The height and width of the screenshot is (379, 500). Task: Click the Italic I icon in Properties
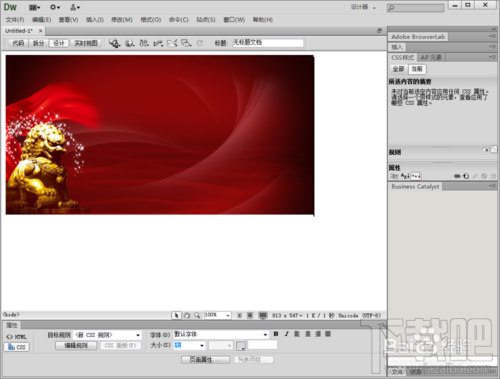coord(286,334)
